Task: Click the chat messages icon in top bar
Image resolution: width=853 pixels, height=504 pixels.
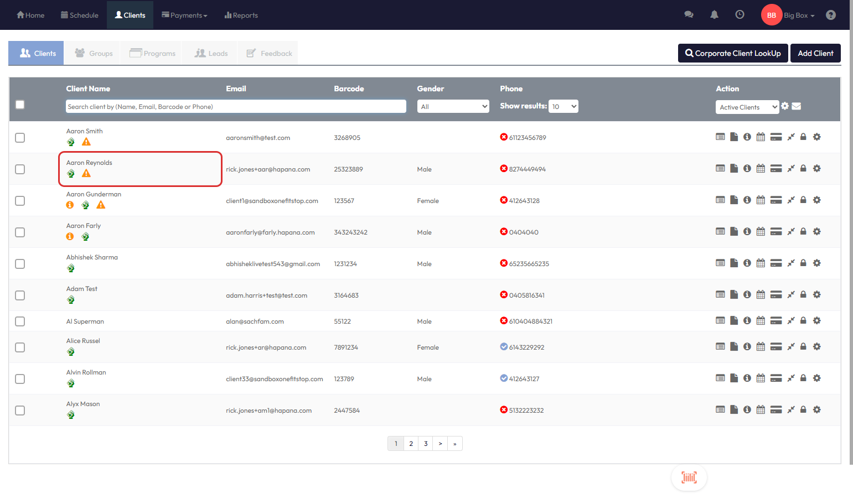Action: [689, 15]
